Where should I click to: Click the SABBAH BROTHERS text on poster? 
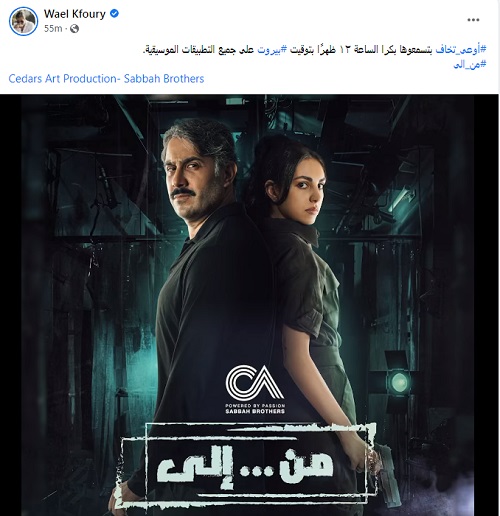point(255,411)
